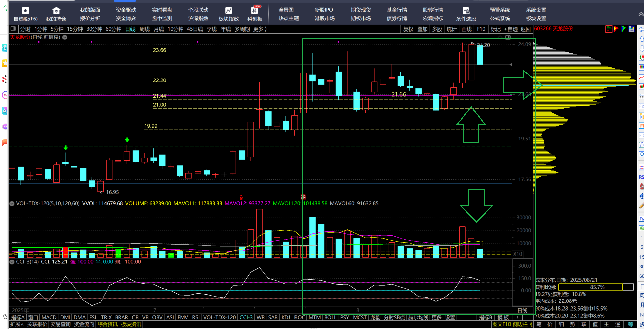Select the blue-green flame chip icon

624,29
